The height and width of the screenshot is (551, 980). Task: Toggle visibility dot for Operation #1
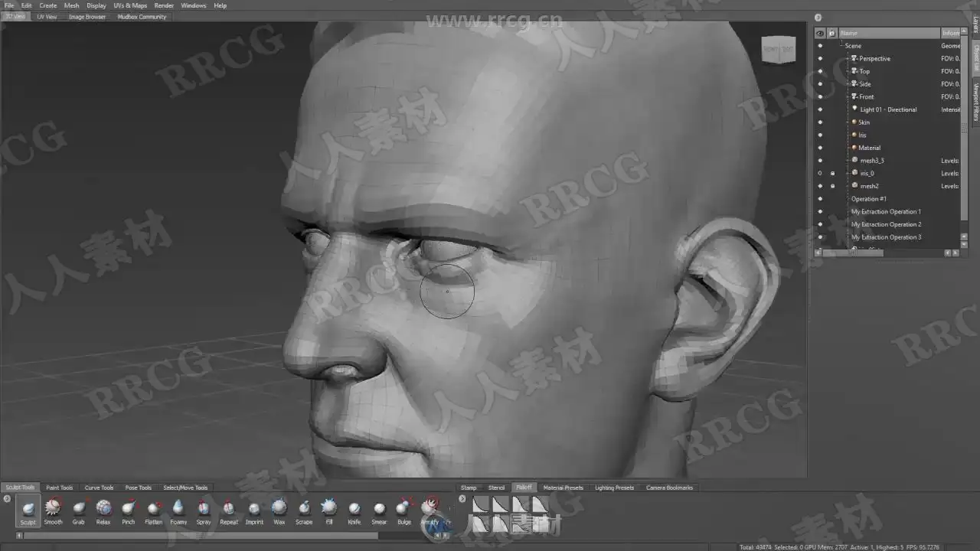click(820, 199)
